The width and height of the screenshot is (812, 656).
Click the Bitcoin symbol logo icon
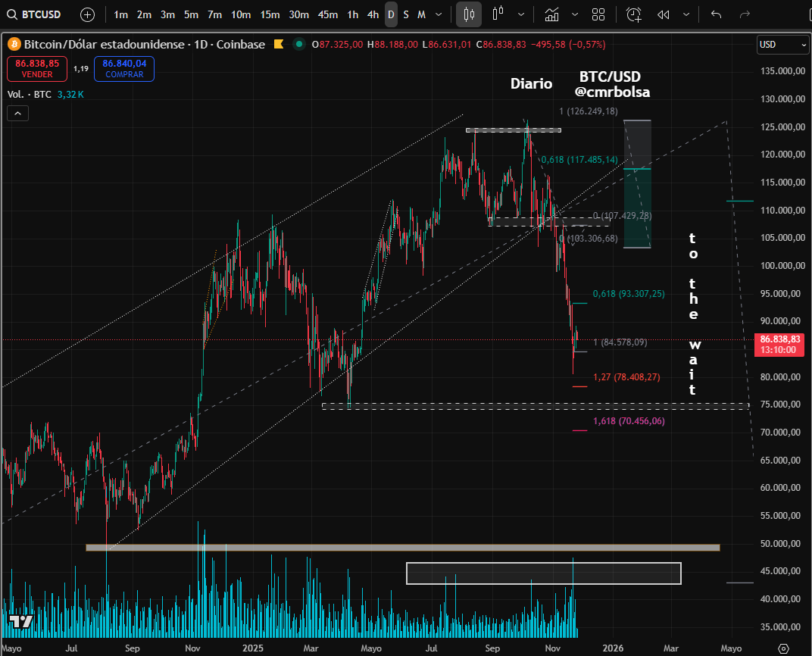pos(14,45)
